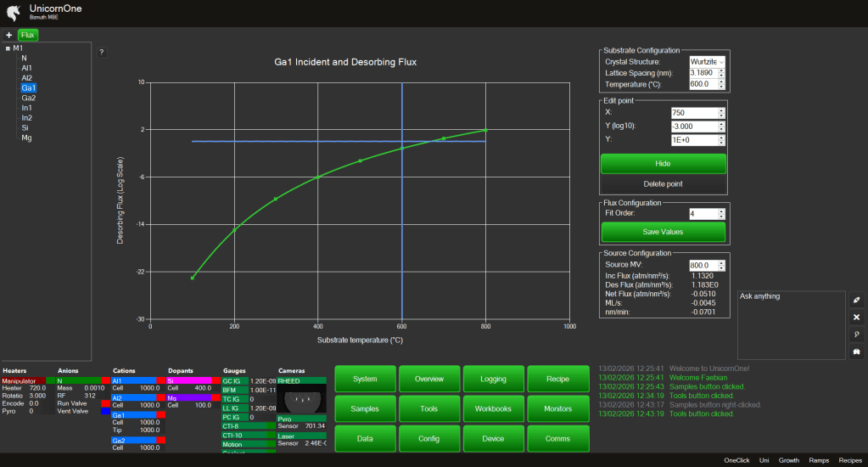868x467 pixels.
Task: Toggle the red N anion shutter indicator
Action: coord(105,381)
